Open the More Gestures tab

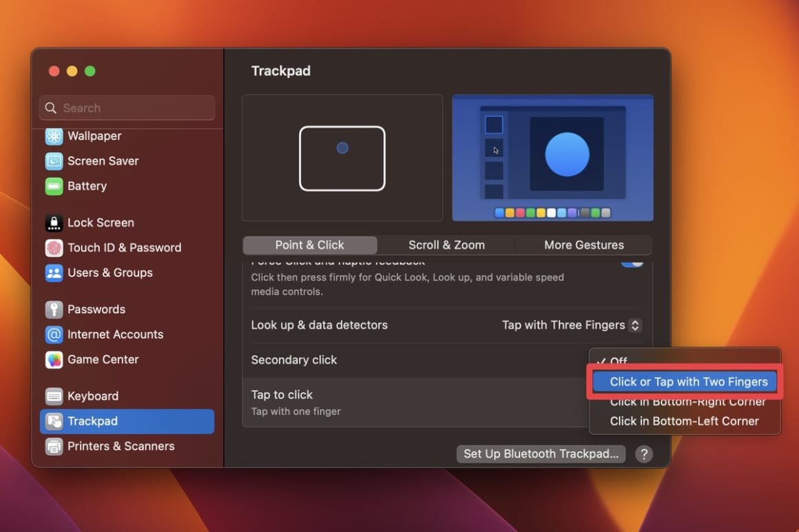coord(583,244)
